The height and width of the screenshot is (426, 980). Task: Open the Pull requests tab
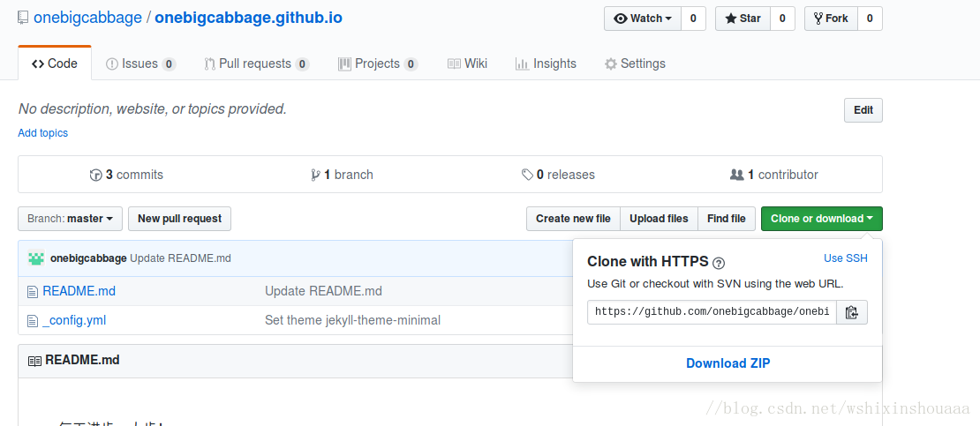coord(256,64)
